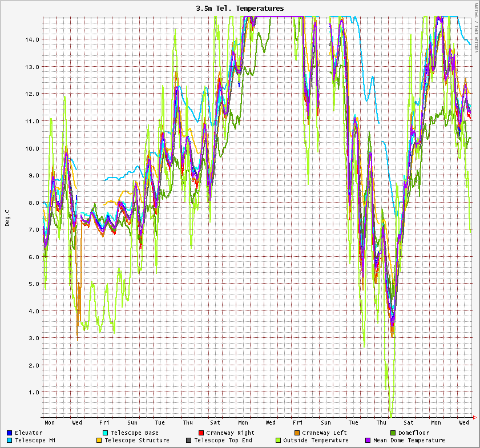Select the Outside Temperature legend text
Screen dimensions: 480x448
316,441
